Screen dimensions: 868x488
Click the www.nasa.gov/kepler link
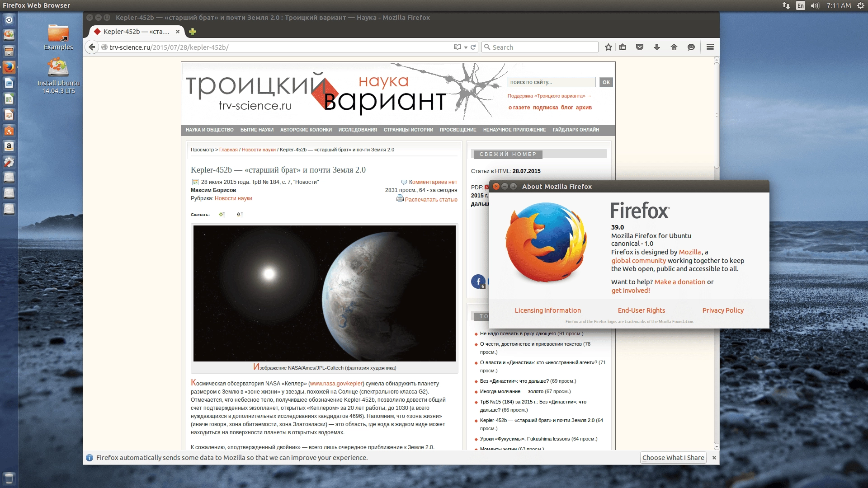(336, 384)
